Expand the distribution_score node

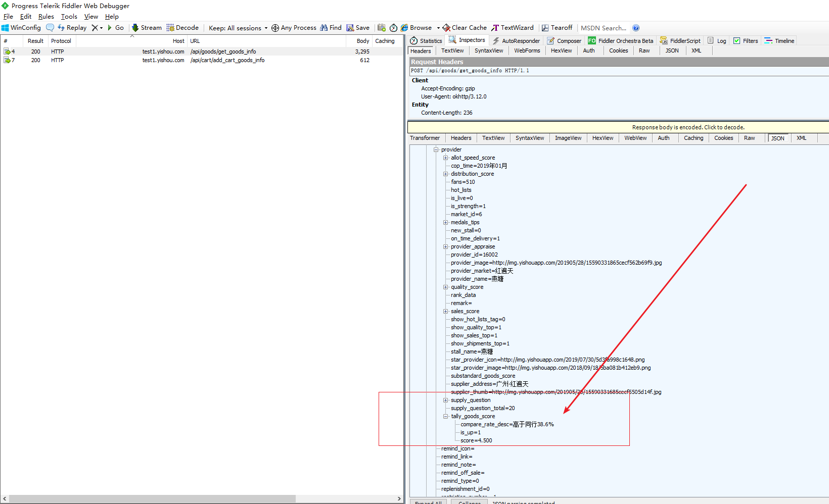(446, 174)
